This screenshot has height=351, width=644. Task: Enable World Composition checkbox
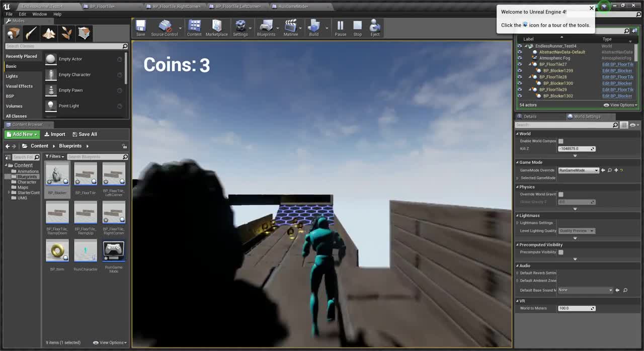[560, 141]
